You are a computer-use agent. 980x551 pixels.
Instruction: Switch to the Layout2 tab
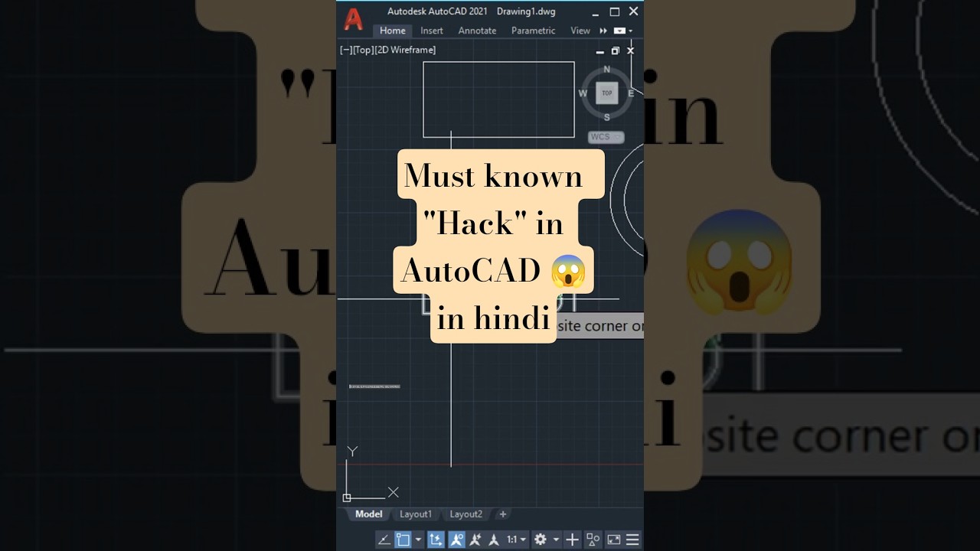pos(466,514)
